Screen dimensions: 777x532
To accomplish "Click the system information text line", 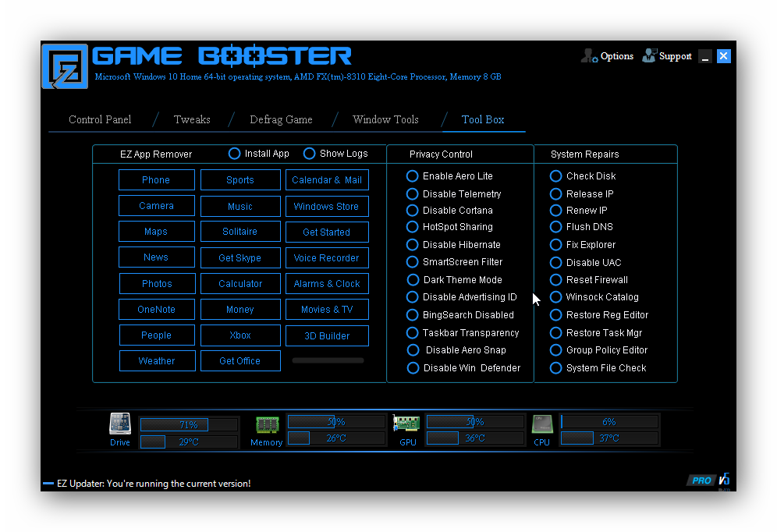I will coord(298,76).
